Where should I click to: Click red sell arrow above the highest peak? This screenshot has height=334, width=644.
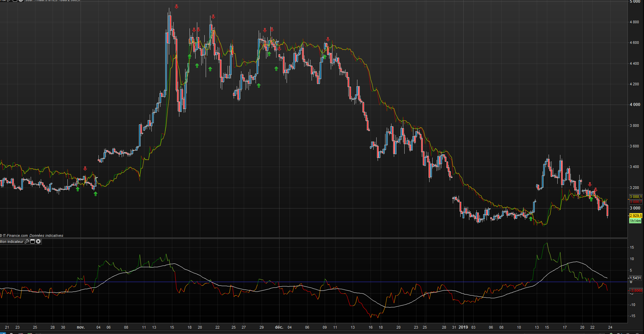[x=177, y=7]
